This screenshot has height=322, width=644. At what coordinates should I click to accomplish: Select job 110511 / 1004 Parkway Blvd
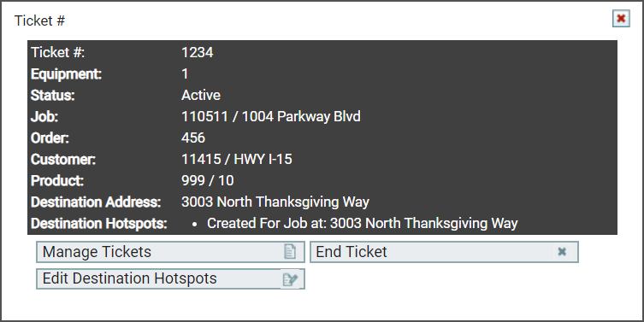pyautogui.click(x=270, y=116)
